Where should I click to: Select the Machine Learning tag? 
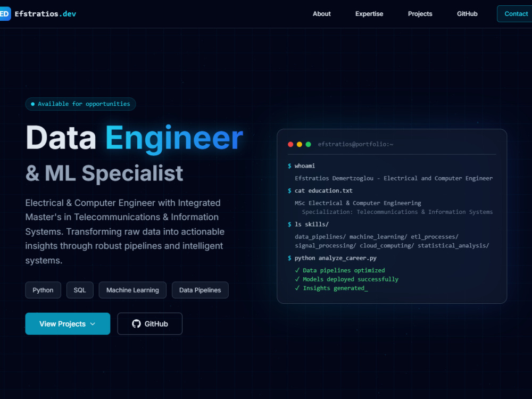(132, 290)
